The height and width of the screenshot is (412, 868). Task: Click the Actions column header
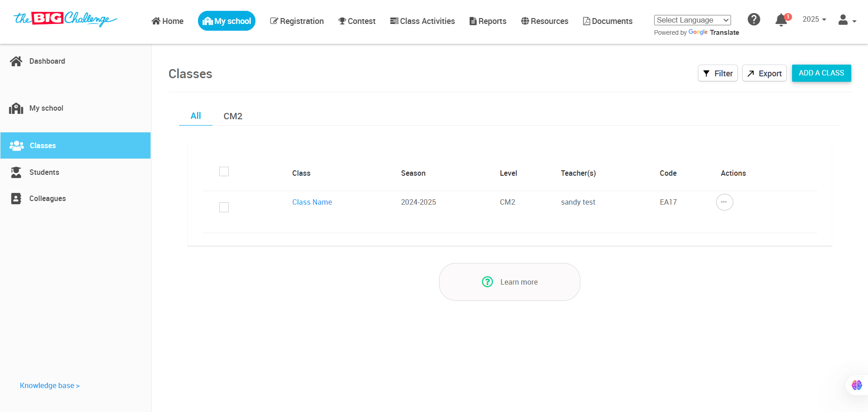(x=733, y=173)
